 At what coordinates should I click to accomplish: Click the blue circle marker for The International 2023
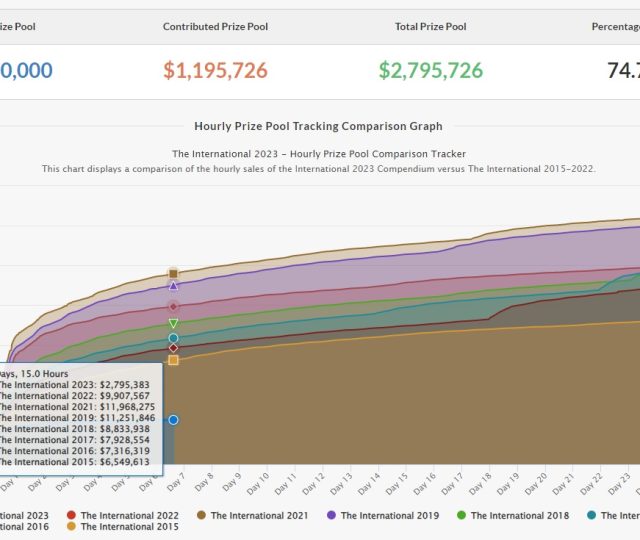click(173, 420)
